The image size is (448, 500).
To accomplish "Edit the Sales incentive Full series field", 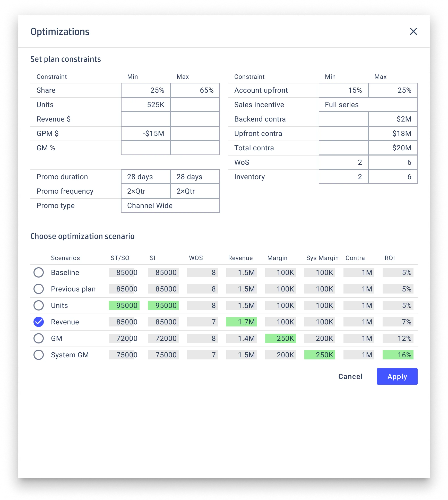I will tap(368, 105).
